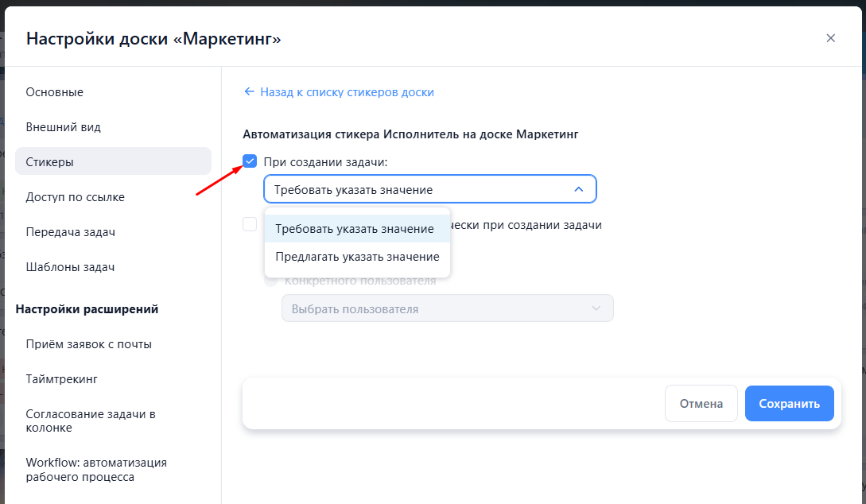
Task: Open the 'Шаблоны задач' section
Action: [113, 267]
